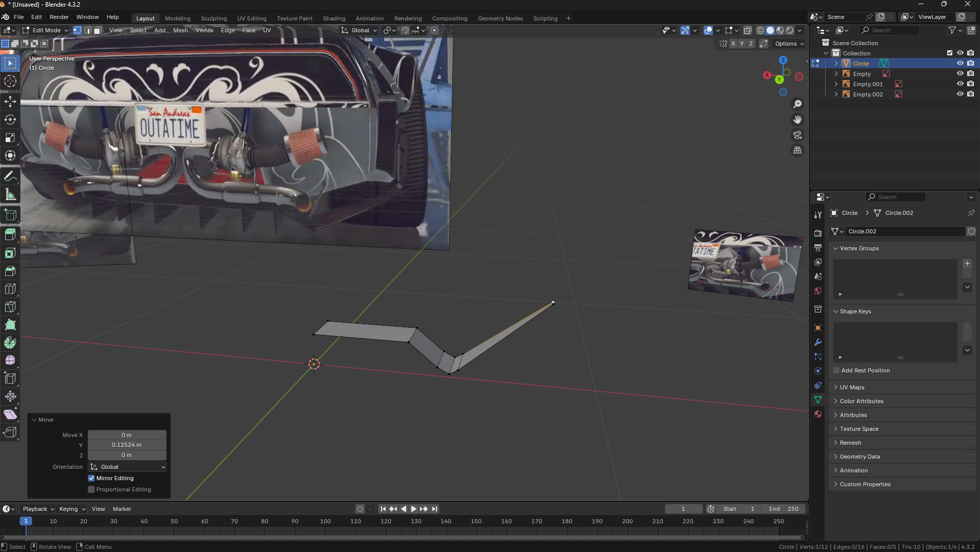Enable the Proportional Editing checkbox

[91, 489]
